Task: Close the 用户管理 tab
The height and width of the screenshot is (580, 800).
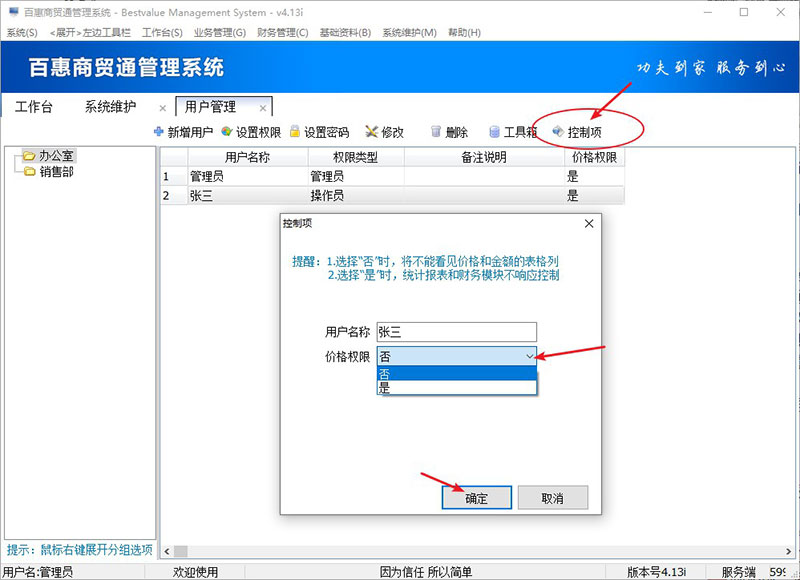Action: 263,108
